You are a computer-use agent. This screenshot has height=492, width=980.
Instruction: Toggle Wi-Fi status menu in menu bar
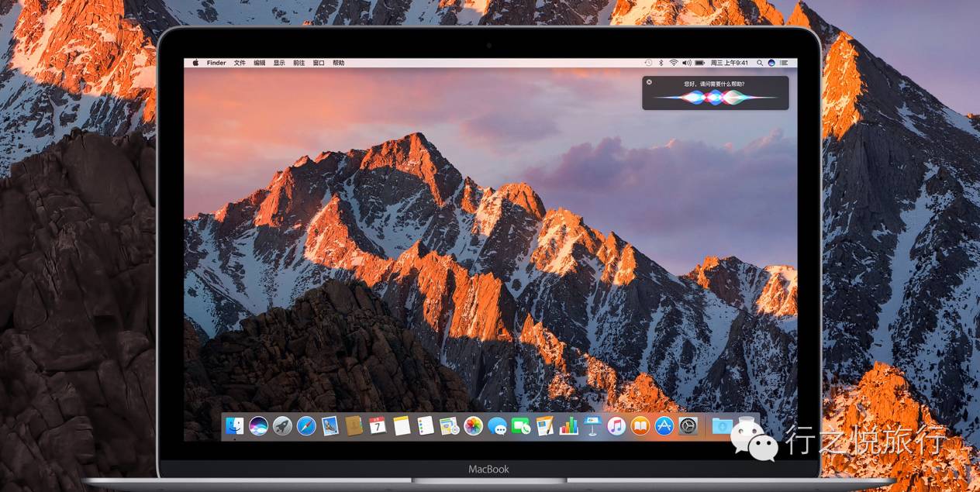pyautogui.click(x=674, y=63)
